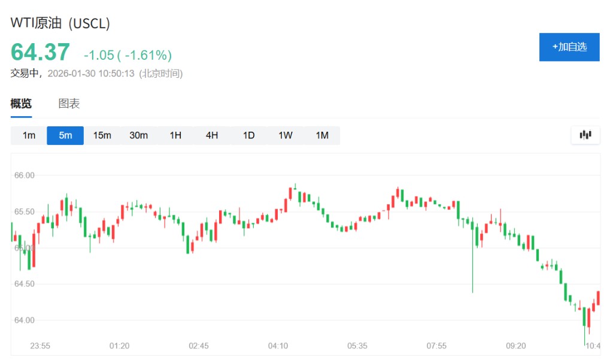Viewport: 613px width, 364px height.
Task: Switch to the 图表 chart tab
Action: tap(69, 104)
